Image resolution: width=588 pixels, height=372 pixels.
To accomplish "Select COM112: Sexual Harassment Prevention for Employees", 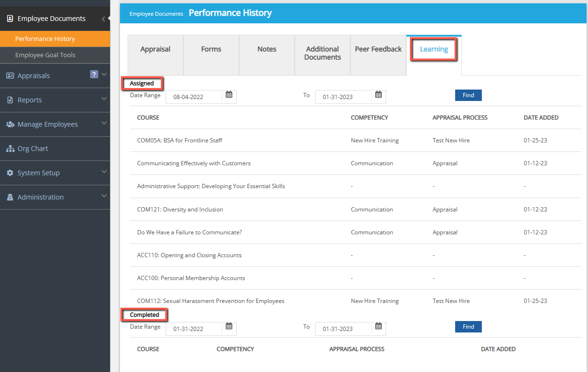I will click(210, 301).
